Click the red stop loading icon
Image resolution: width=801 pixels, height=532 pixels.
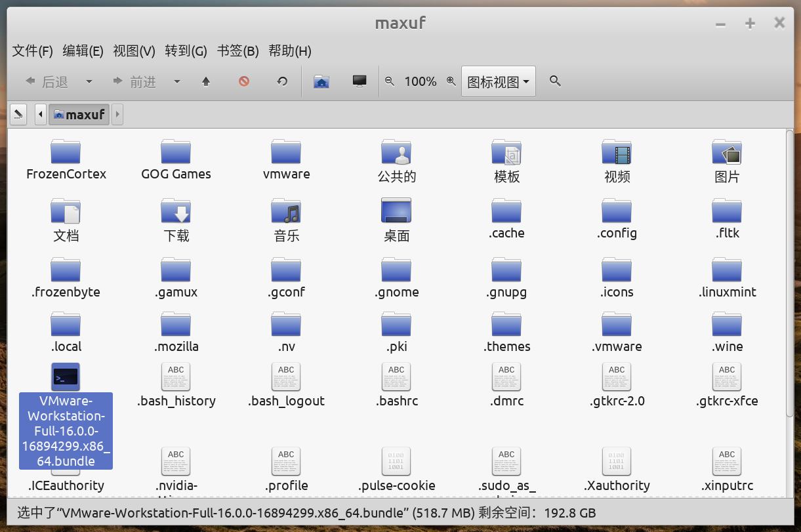244,81
